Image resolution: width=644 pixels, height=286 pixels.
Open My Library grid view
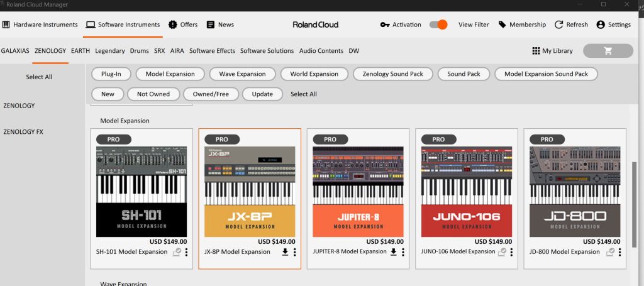click(536, 51)
